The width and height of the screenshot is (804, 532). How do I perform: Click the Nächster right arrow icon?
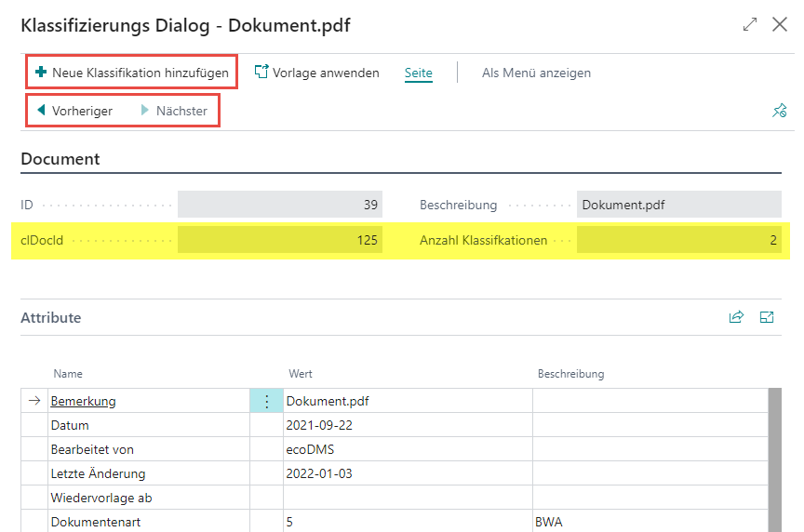pos(145,110)
